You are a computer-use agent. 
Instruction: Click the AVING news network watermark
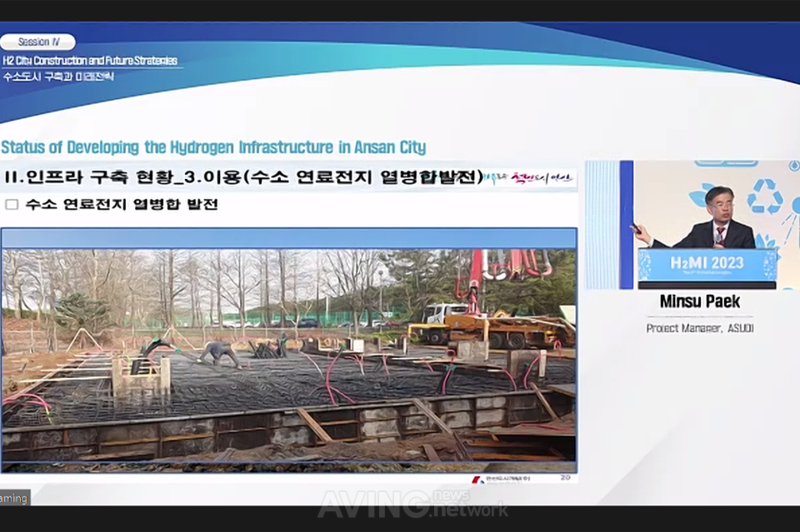click(x=412, y=504)
